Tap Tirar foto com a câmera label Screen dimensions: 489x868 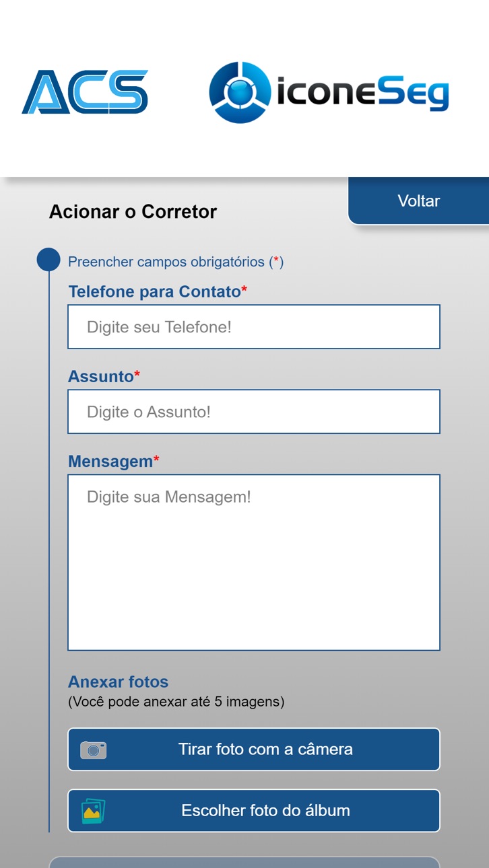pyautogui.click(x=265, y=750)
